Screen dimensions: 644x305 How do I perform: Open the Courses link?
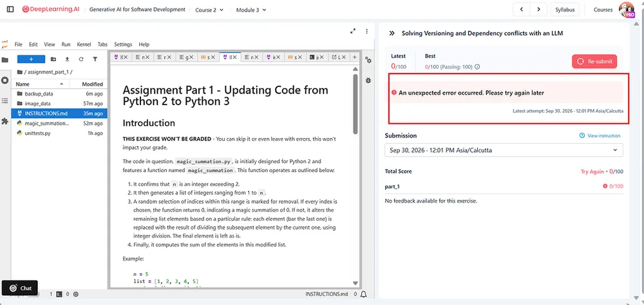(603, 10)
